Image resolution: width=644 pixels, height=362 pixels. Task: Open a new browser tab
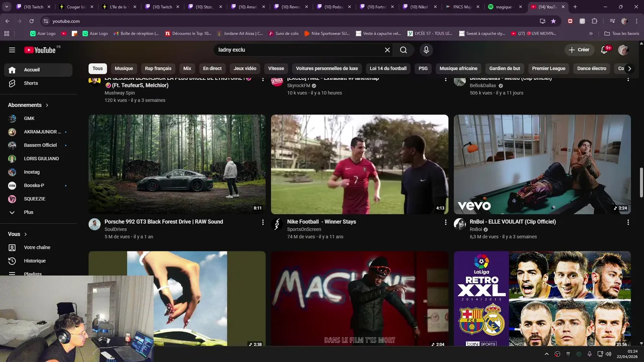[575, 7]
